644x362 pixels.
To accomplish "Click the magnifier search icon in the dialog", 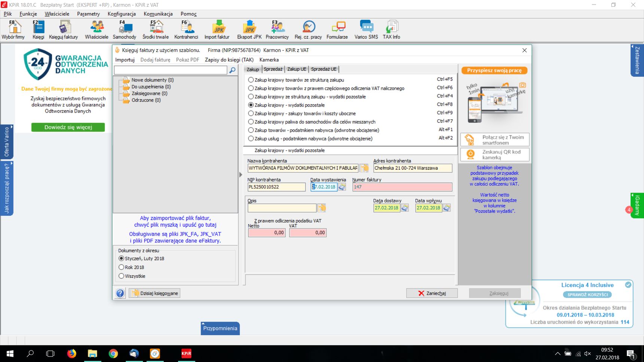I will (233, 70).
